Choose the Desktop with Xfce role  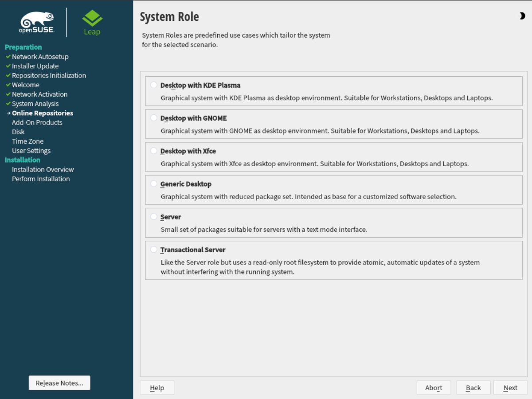click(154, 151)
